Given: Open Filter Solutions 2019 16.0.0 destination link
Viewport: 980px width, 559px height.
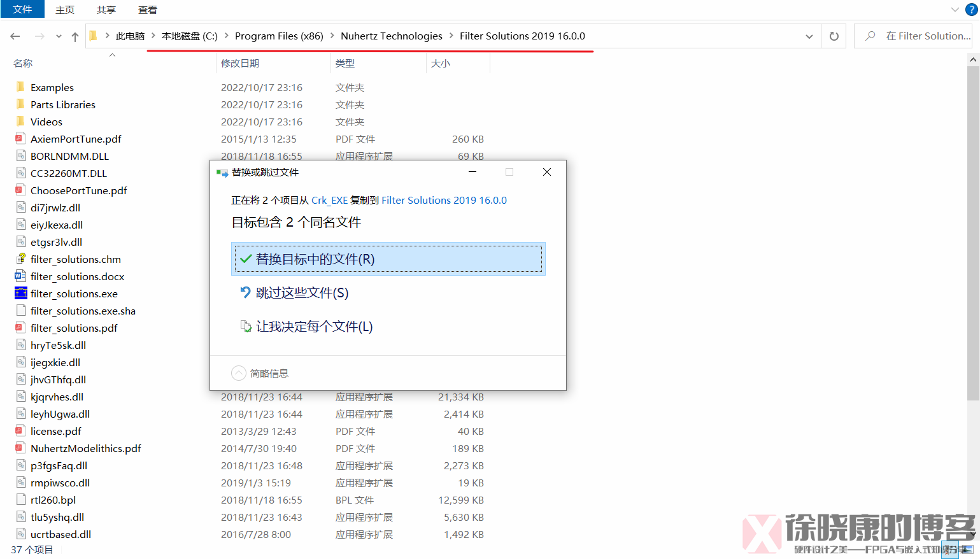Looking at the screenshot, I should 444,200.
